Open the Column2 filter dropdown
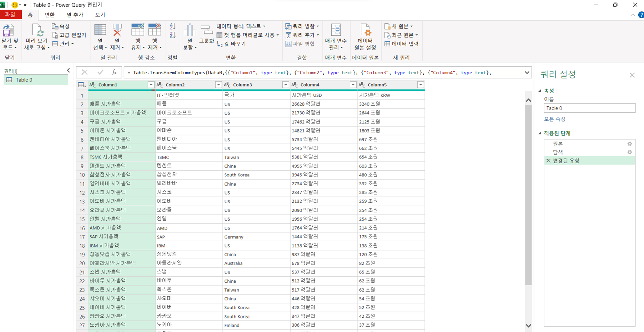Viewport: 644px width, 332px height. point(218,85)
